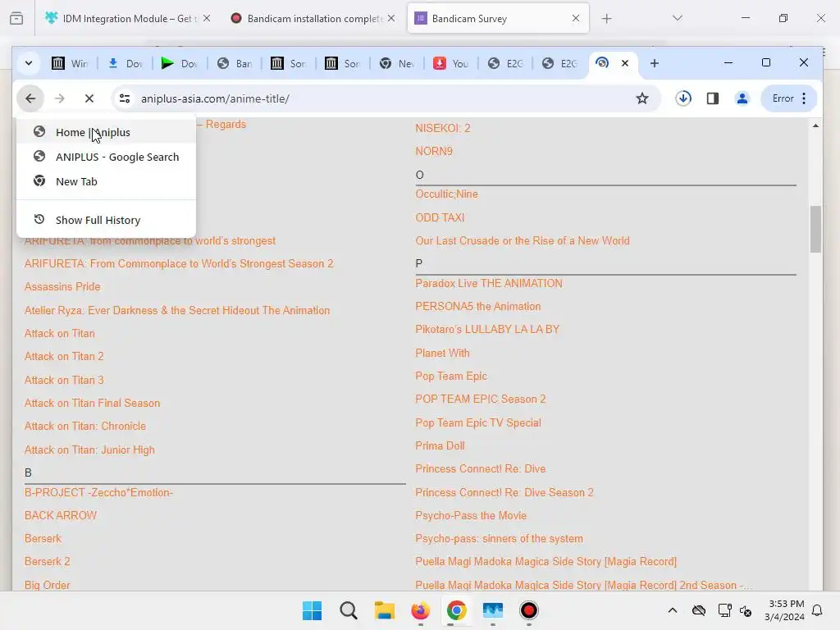The height and width of the screenshot is (630, 840).
Task: Open the Error three-dot menu
Action: click(x=789, y=98)
